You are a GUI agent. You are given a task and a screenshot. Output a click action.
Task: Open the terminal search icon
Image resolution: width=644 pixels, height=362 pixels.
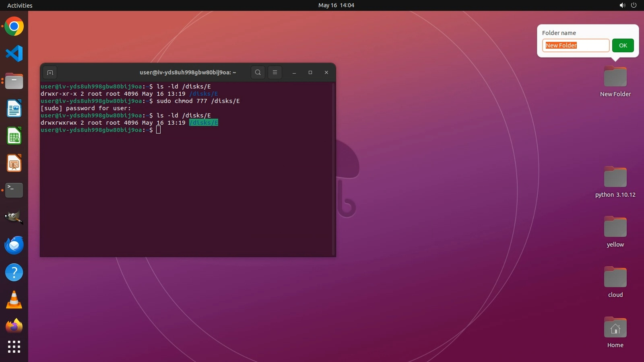258,72
